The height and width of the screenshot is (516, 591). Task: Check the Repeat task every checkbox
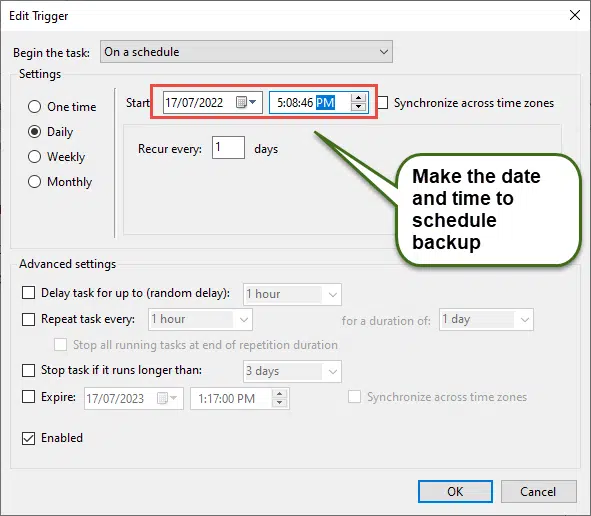point(29,319)
